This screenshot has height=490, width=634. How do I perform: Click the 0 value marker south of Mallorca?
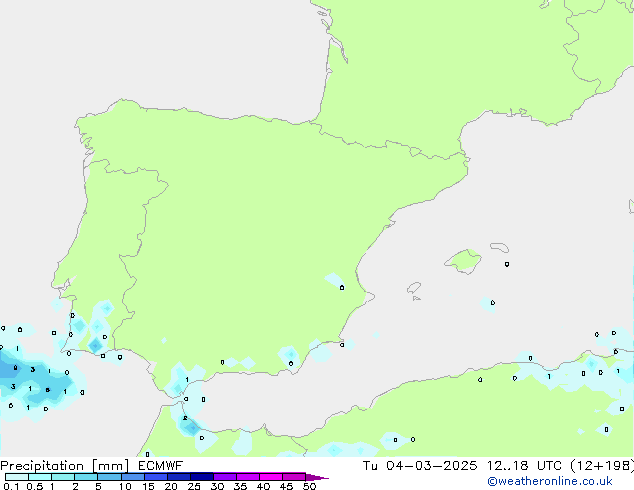(x=492, y=302)
